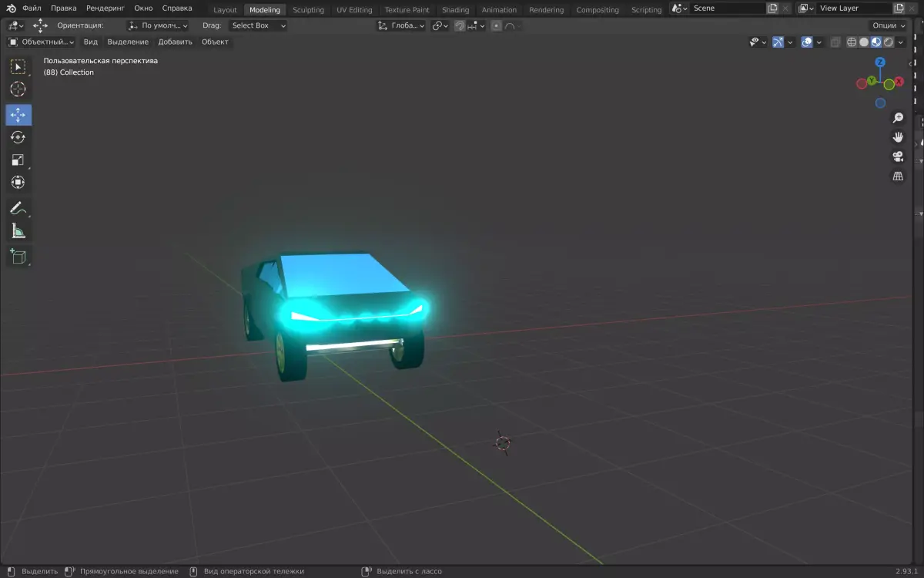Open the orientation dropdown 'По умолч...'
This screenshot has height=578, width=924.
[158, 25]
